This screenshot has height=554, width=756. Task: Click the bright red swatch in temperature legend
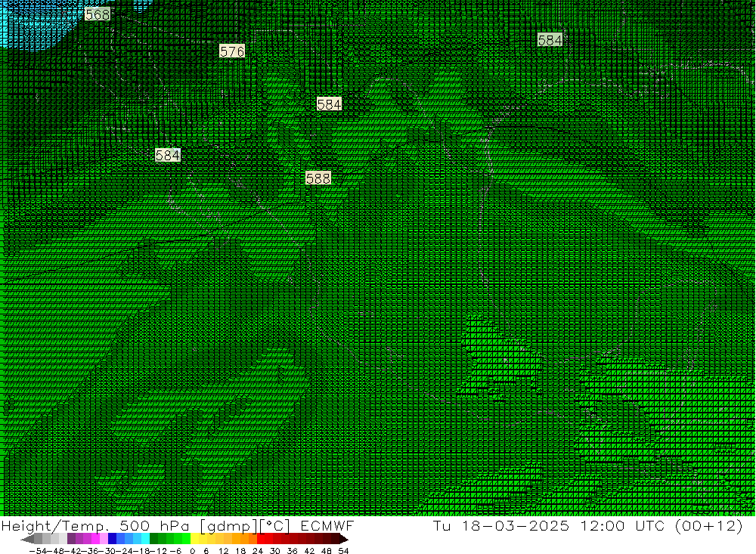[x=261, y=539]
